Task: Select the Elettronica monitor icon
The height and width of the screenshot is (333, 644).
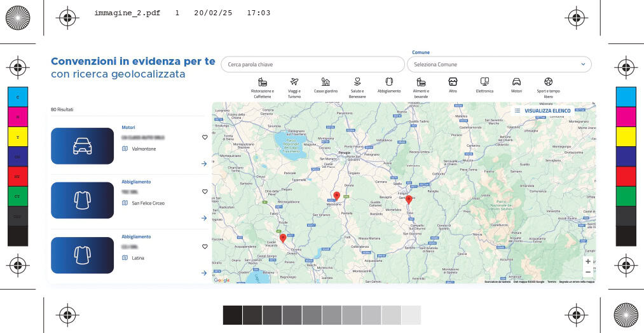Action: coord(484,82)
